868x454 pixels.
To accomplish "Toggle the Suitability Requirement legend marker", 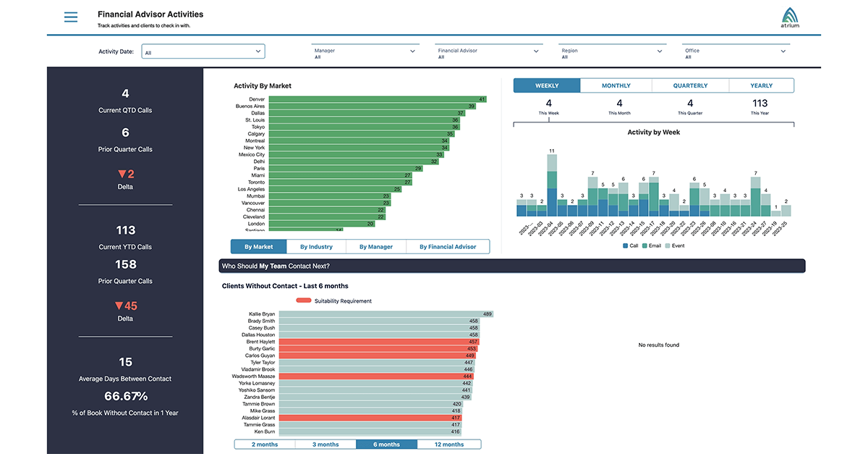I will [x=304, y=300].
